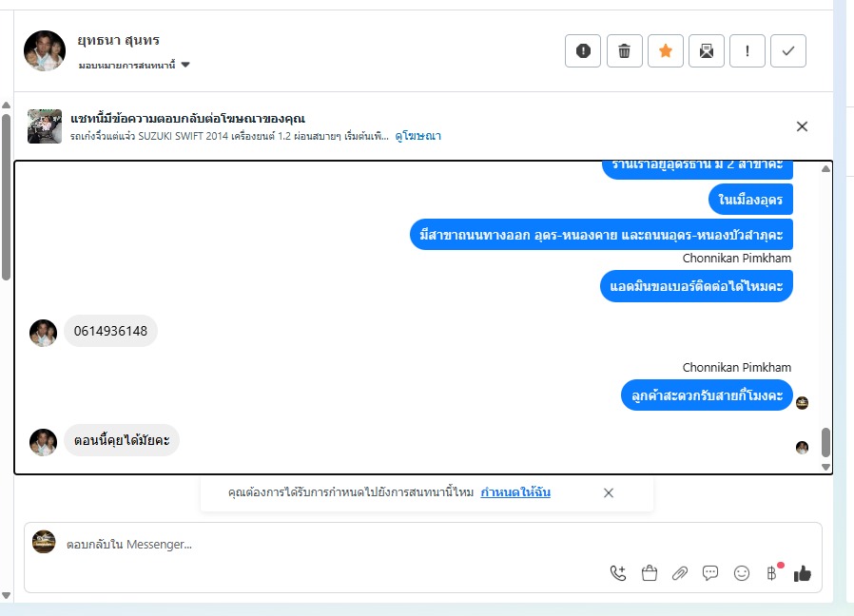Viewport: 854px width, 616px height.
Task: Dismiss the ad reply banner
Action: [802, 126]
